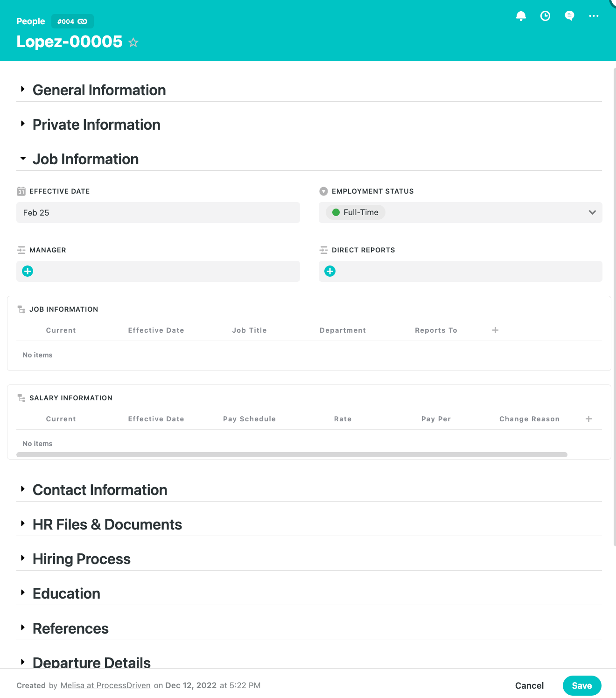Click No items row in Job Information table

pos(309,355)
